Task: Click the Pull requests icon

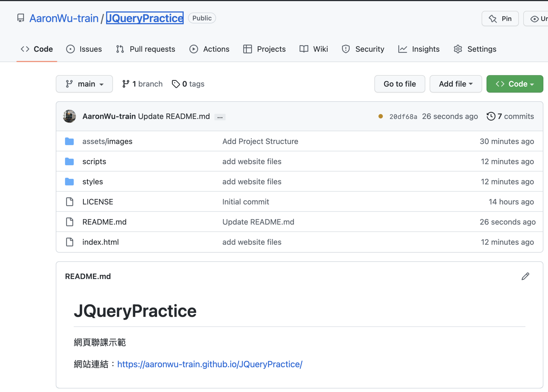Action: (120, 49)
